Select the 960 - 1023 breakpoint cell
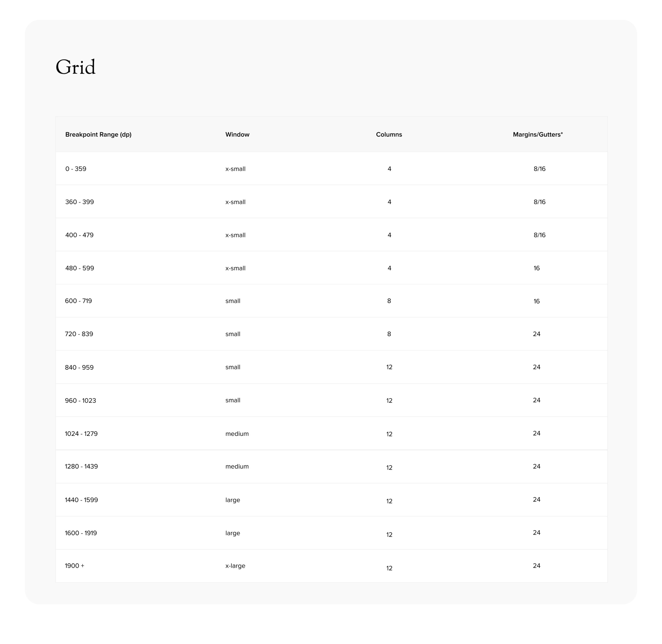The width and height of the screenshot is (662, 644). pyautogui.click(x=80, y=400)
